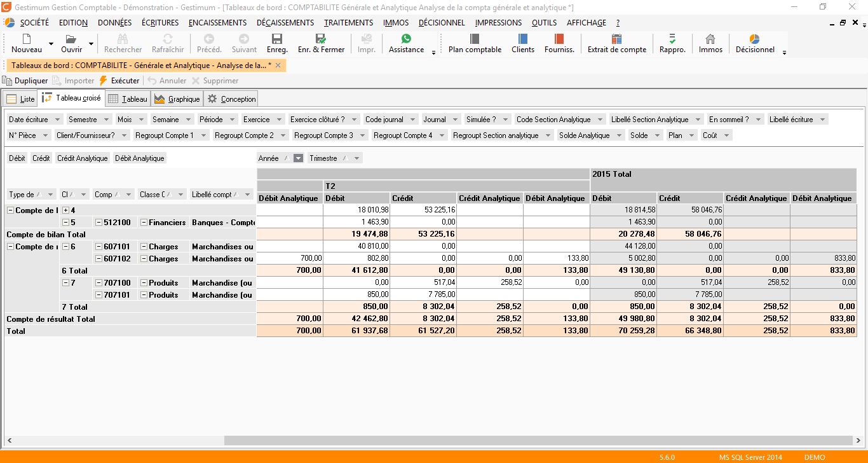
Task: Expand the class 4 row group
Action: (65, 211)
